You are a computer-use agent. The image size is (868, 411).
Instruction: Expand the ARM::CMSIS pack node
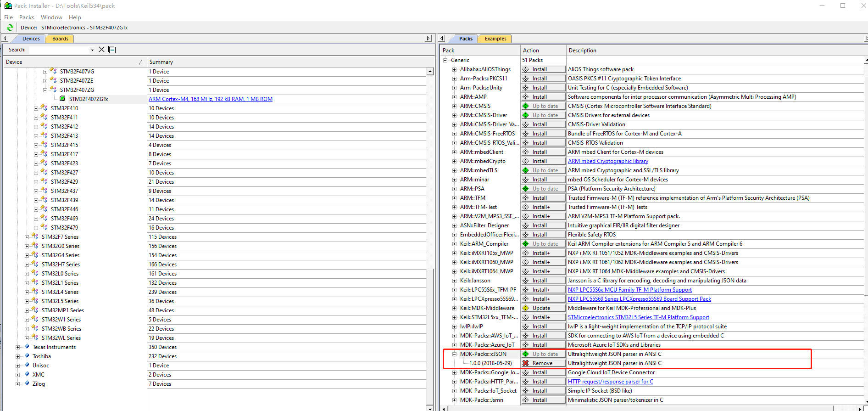coord(454,106)
